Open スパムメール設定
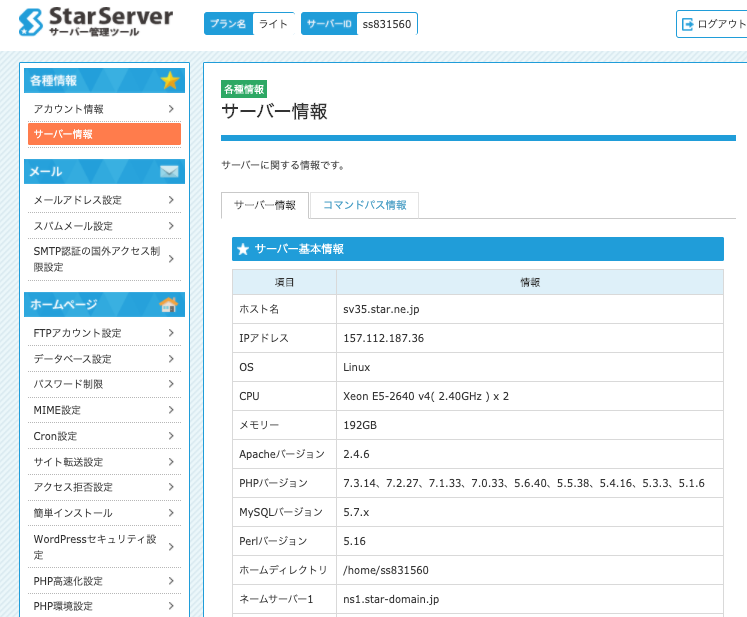This screenshot has height=617, width=747. tap(104, 226)
